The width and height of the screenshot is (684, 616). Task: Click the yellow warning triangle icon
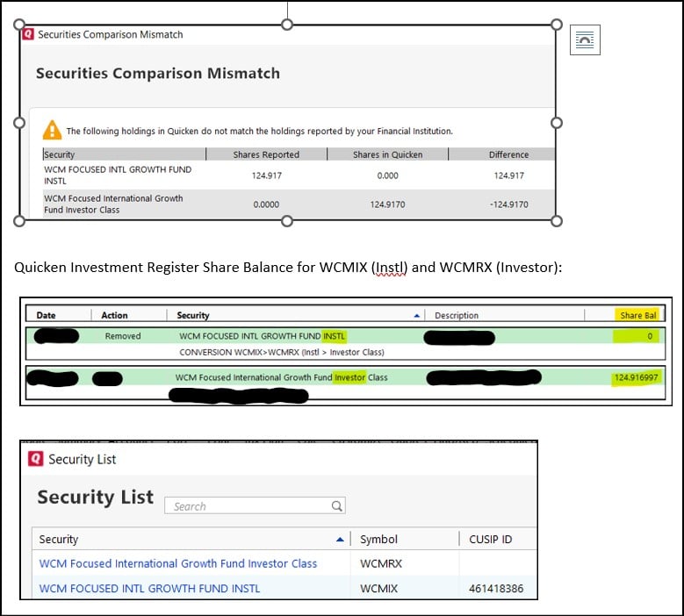[x=52, y=130]
